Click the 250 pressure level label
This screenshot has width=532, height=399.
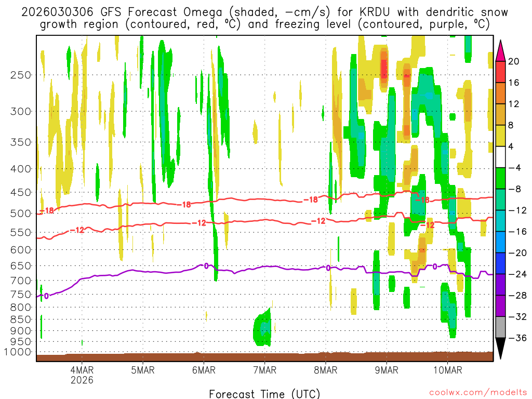pos(21,75)
